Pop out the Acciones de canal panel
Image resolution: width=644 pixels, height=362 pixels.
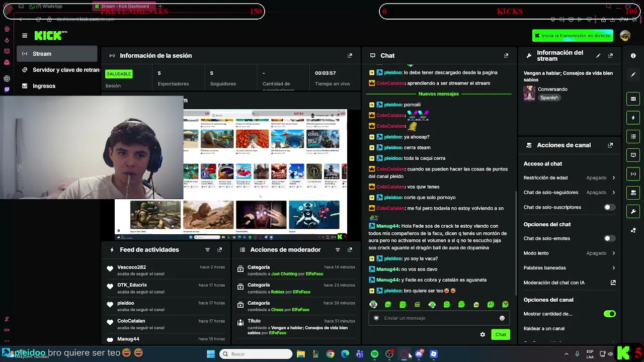(x=610, y=145)
